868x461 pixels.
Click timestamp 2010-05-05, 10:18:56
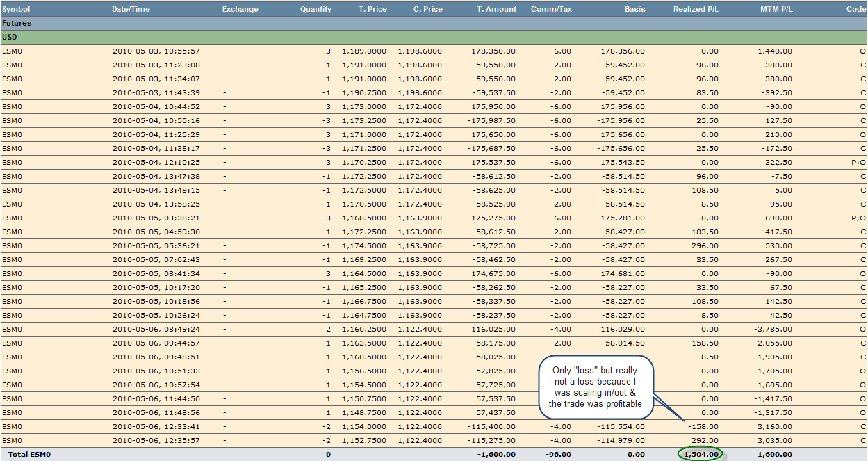[x=156, y=301]
